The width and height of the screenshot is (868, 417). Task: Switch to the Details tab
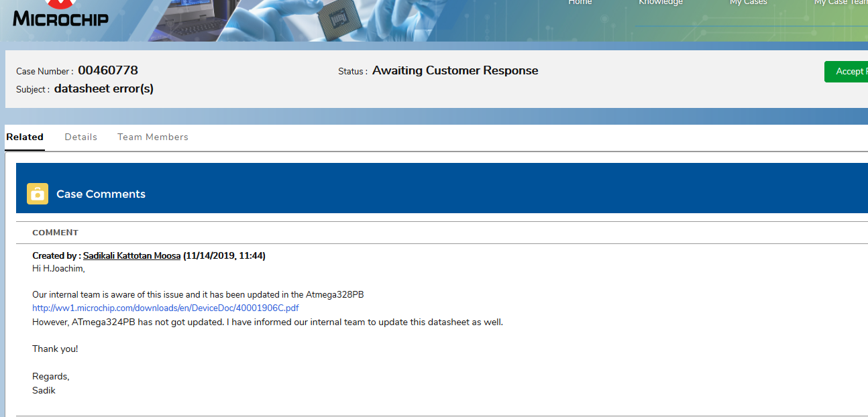pos(81,137)
